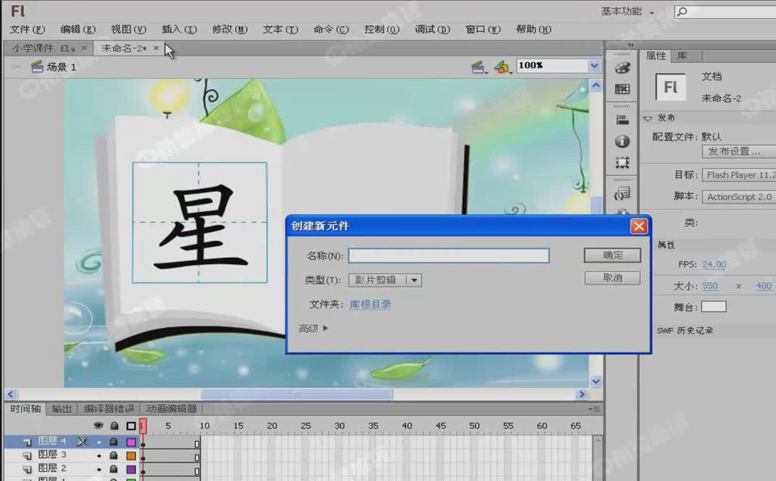Open the Swatches grid panel icon
The width and height of the screenshot is (776, 481).
pos(622,89)
